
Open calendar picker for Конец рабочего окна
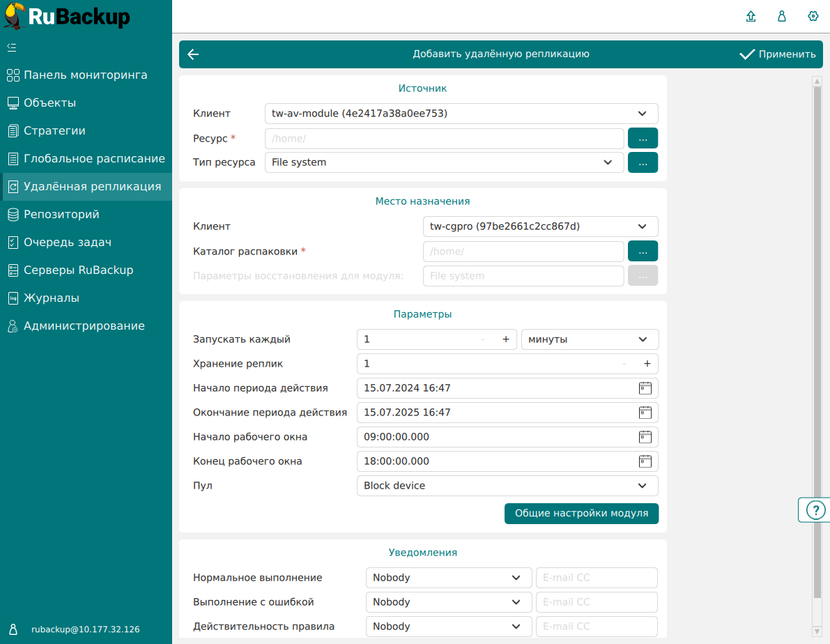coord(645,461)
